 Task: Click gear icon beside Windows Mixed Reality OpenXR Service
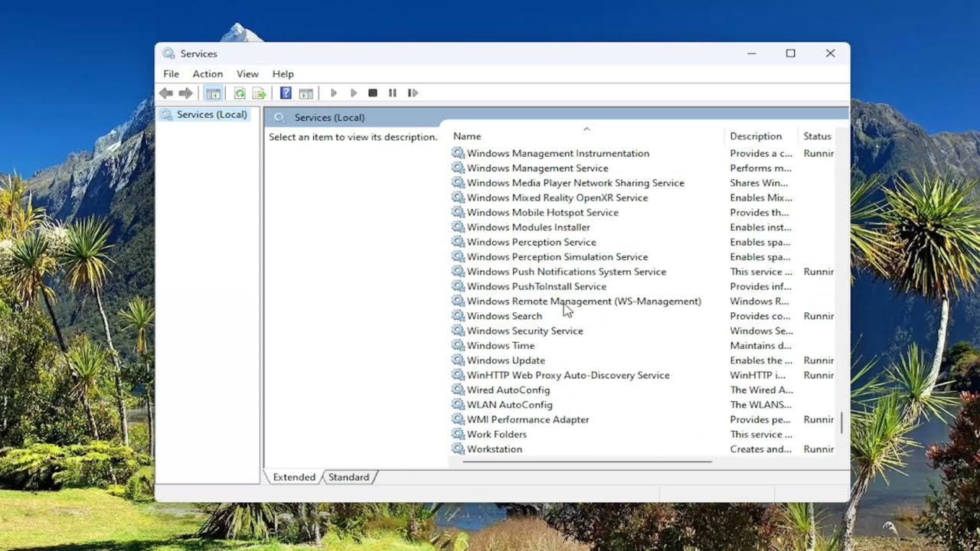point(458,197)
